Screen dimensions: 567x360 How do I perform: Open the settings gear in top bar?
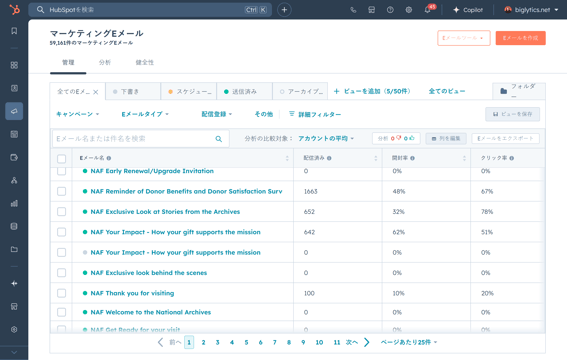(x=409, y=10)
